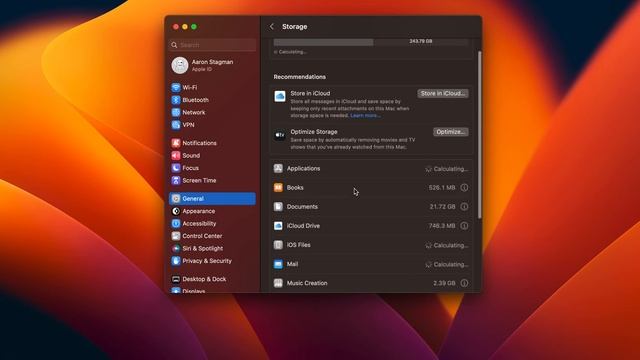Show info for Books storage
Screen dimensions: 640x360
[x=464, y=188]
